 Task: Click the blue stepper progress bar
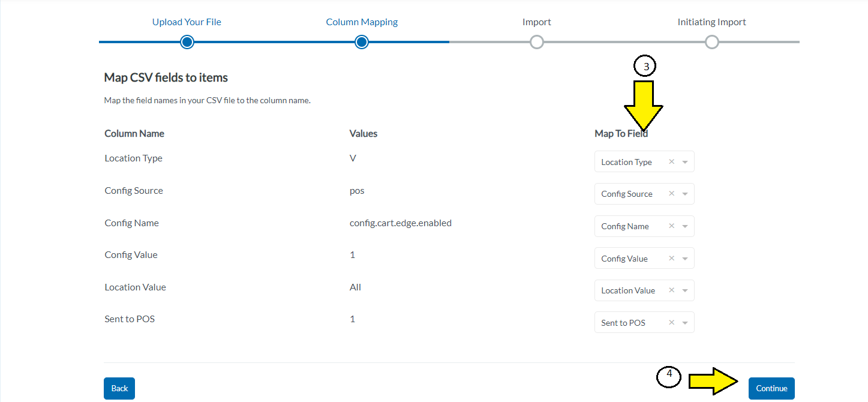[270, 42]
